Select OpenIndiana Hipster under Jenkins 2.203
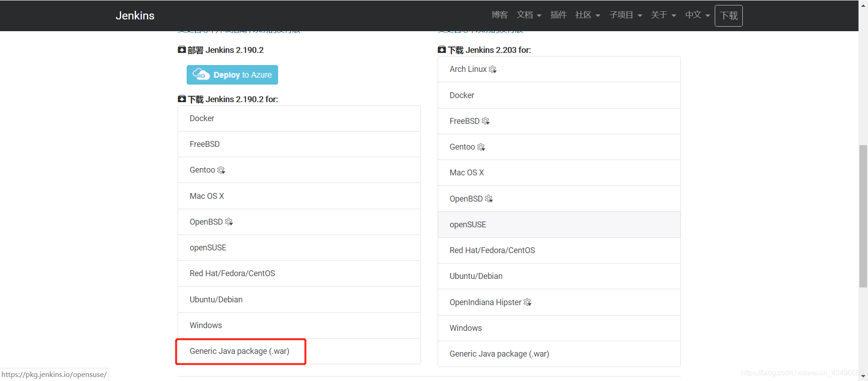The image size is (868, 381). tap(559, 302)
